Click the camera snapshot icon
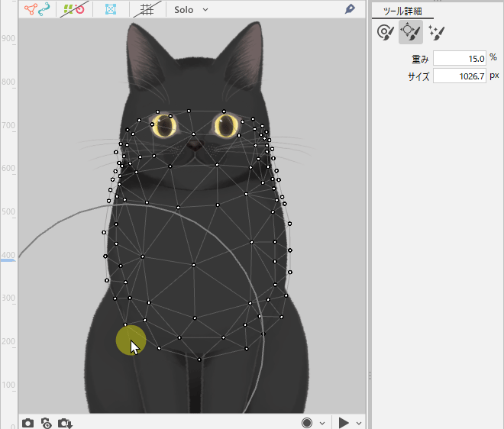 point(27,422)
